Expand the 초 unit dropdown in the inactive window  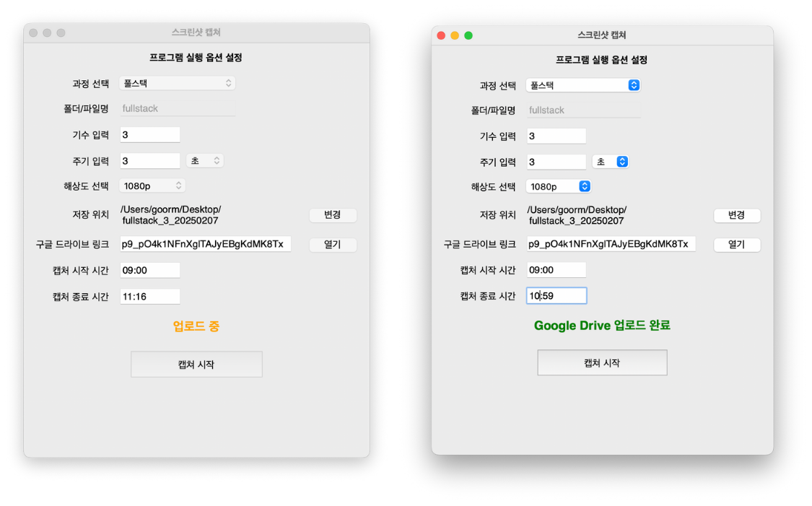(x=205, y=160)
